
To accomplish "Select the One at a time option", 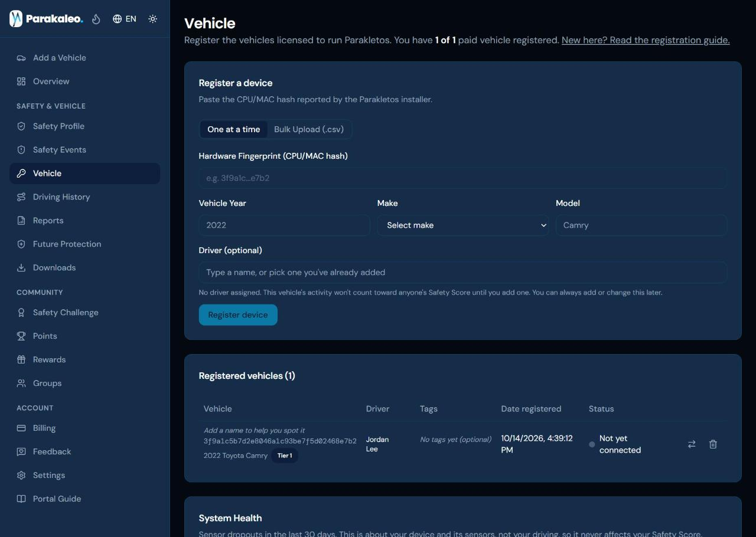I will [x=234, y=129].
